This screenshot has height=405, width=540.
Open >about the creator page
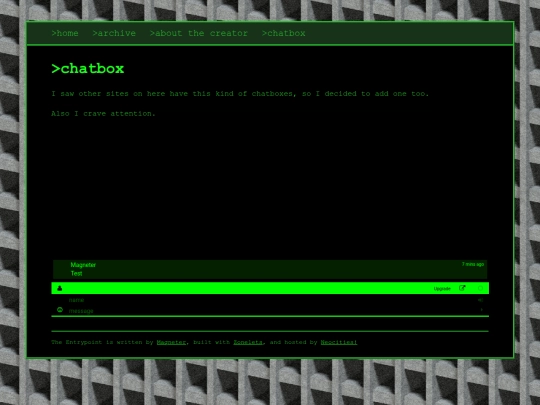click(199, 33)
